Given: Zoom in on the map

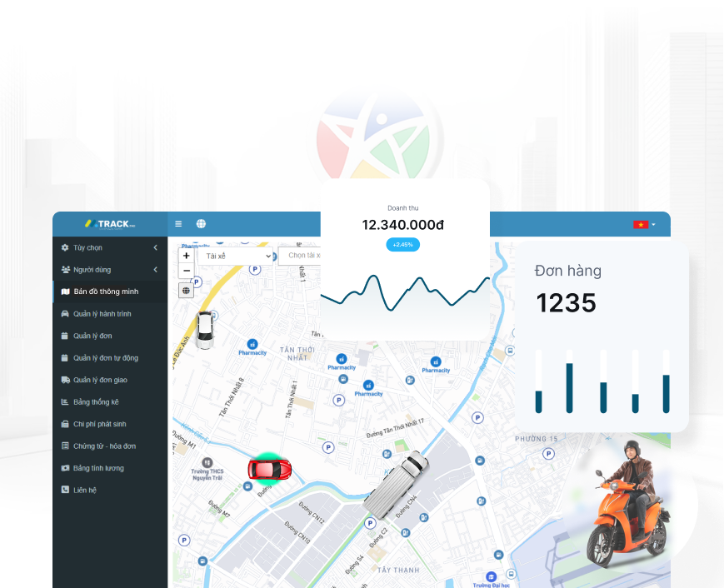Looking at the screenshot, I should pyautogui.click(x=186, y=256).
